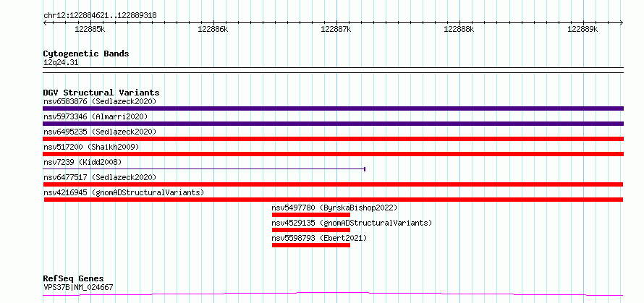Open variant nsv6583876 (Sedlazeck2020) label
The height and width of the screenshot is (303, 644).
pyautogui.click(x=100, y=101)
